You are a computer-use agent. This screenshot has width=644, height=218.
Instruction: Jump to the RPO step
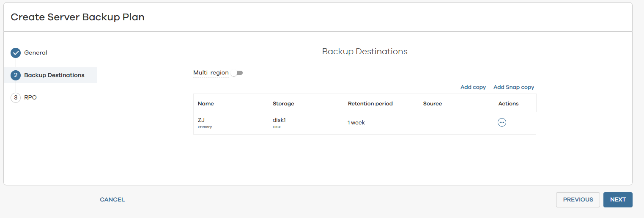30,98
